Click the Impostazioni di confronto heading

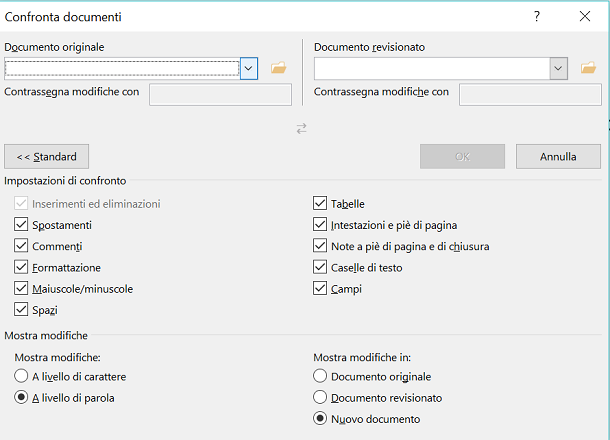click(x=65, y=181)
